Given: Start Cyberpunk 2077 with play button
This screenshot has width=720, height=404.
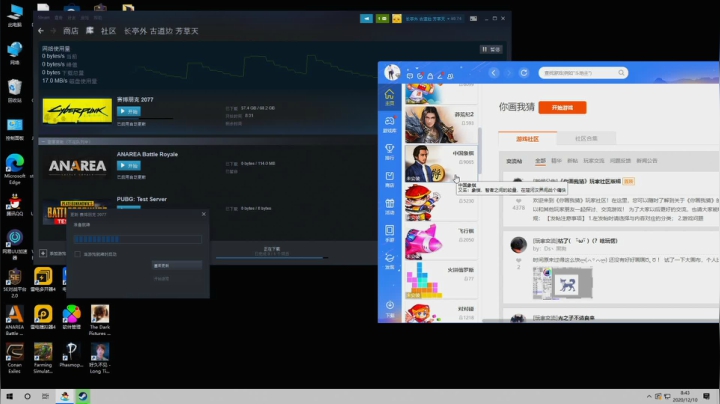Looking at the screenshot, I should click(129, 111).
